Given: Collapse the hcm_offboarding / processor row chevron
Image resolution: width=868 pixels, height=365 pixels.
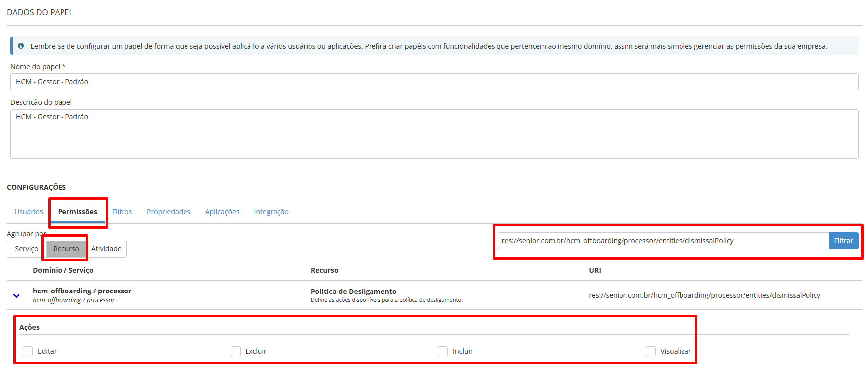Looking at the screenshot, I should tap(16, 296).
